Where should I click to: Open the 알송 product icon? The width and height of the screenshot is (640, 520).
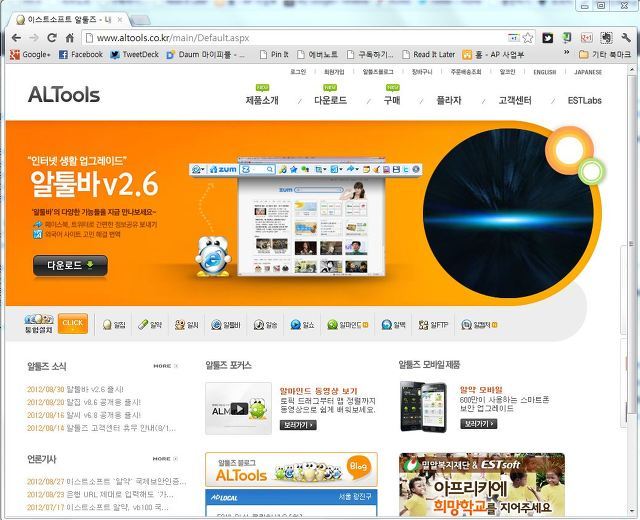(265, 325)
